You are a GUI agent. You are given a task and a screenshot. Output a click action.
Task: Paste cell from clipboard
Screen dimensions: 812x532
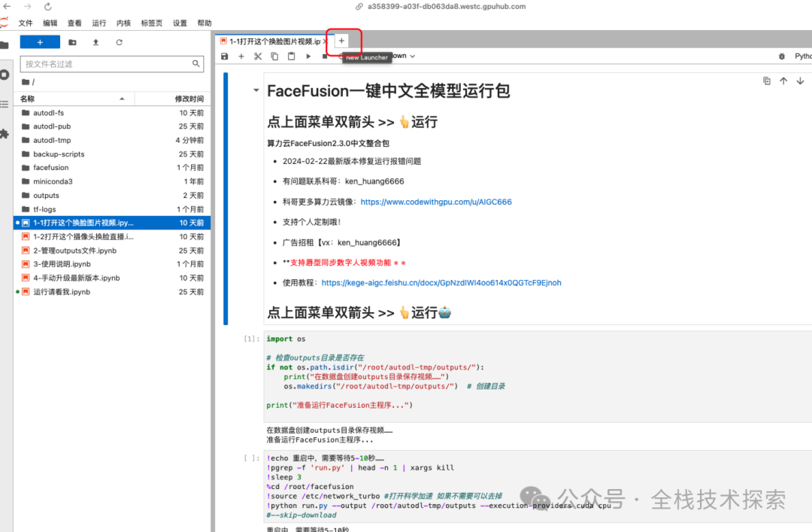(x=291, y=56)
